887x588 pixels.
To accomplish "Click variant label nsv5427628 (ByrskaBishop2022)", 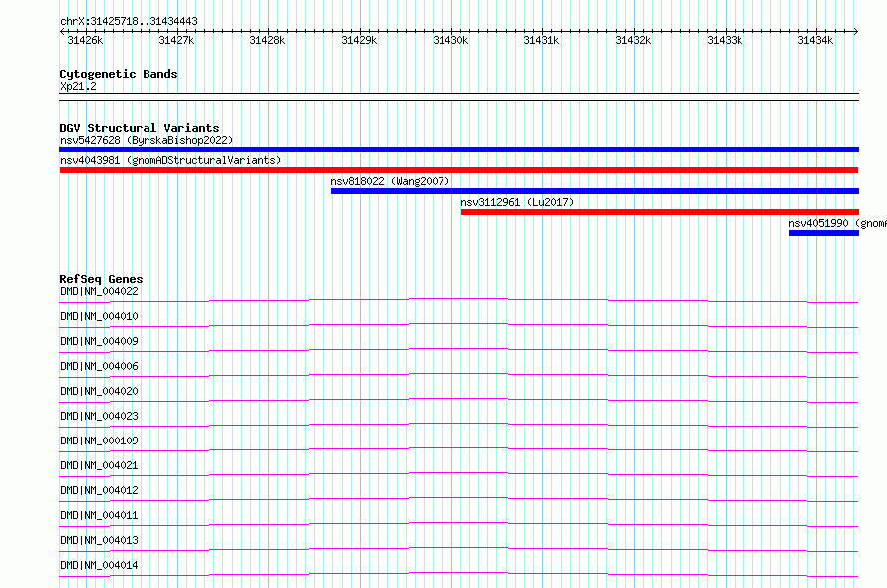I will [147, 140].
